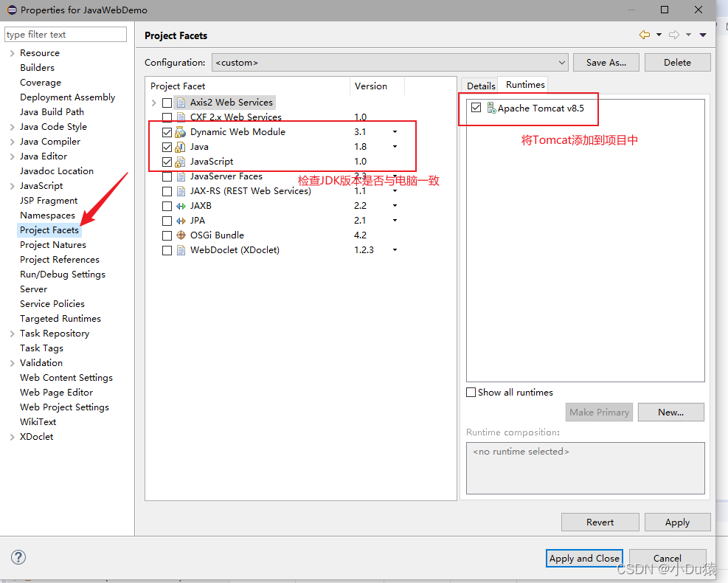Click the Apply button
Image resolution: width=728 pixels, height=583 pixels.
click(x=677, y=522)
